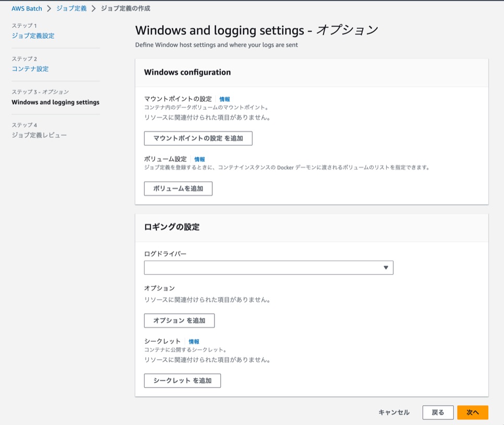Click キャンセル to cancel job definition creation
This screenshot has height=425, width=504.
pos(393,412)
